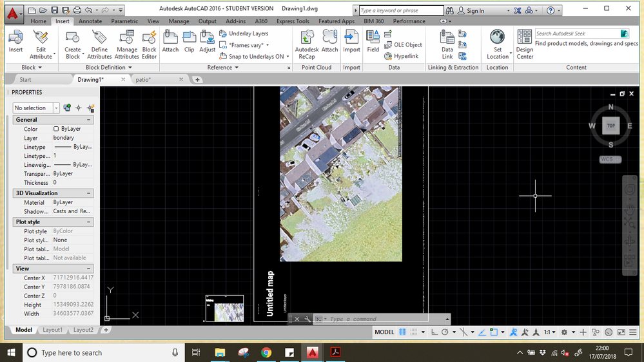This screenshot has width=644, height=362.
Task: Toggle ortho mode in status bar
Action: [x=434, y=332]
